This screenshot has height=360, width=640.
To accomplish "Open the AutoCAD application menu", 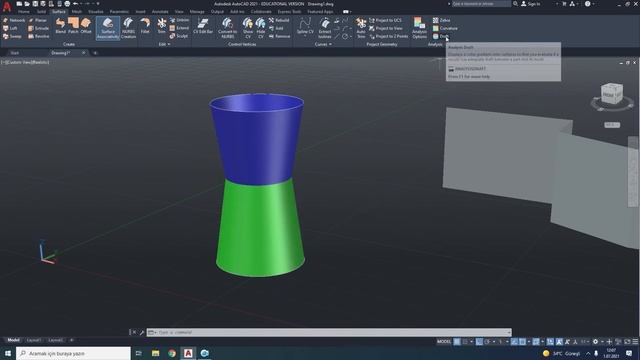I will pos(7,6).
